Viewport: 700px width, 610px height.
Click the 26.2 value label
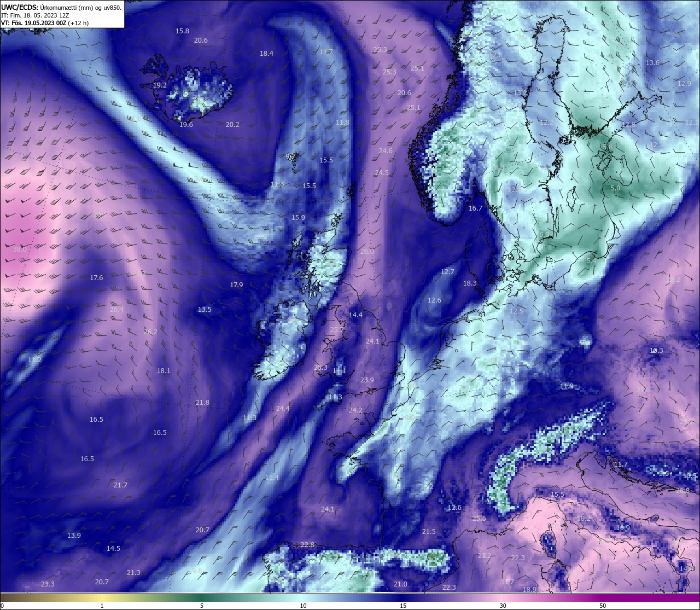(x=150, y=332)
